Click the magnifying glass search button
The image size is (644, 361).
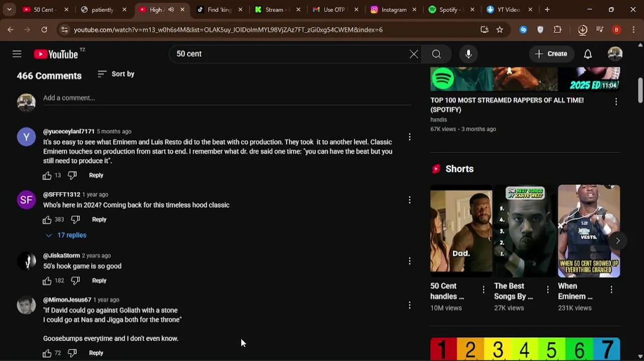click(436, 54)
